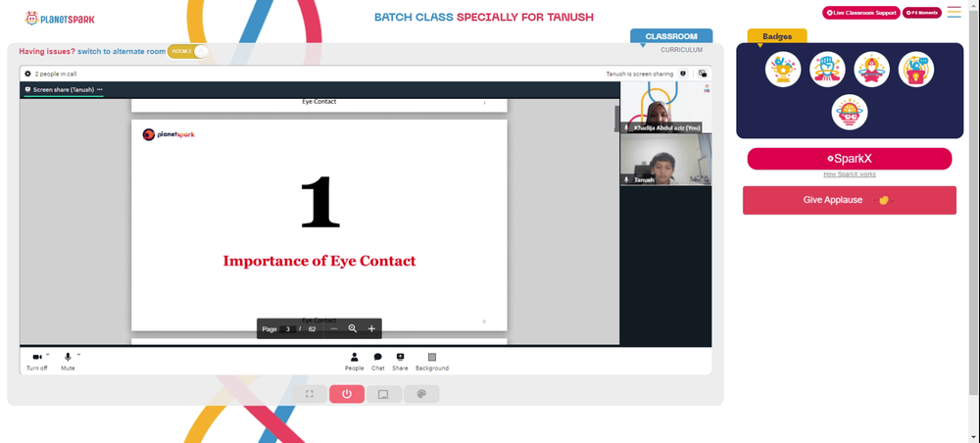
Task: Click Give Applause button
Action: pos(850,200)
